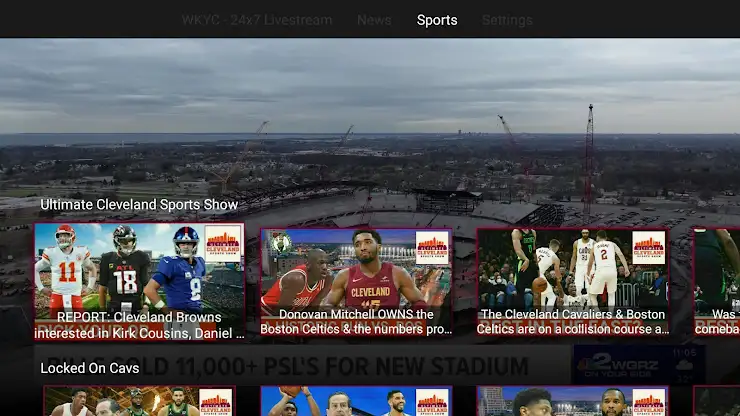This screenshot has width=740, height=416.
Task: Play the Cleveland Browns Kirk Cousins report video
Action: (139, 282)
